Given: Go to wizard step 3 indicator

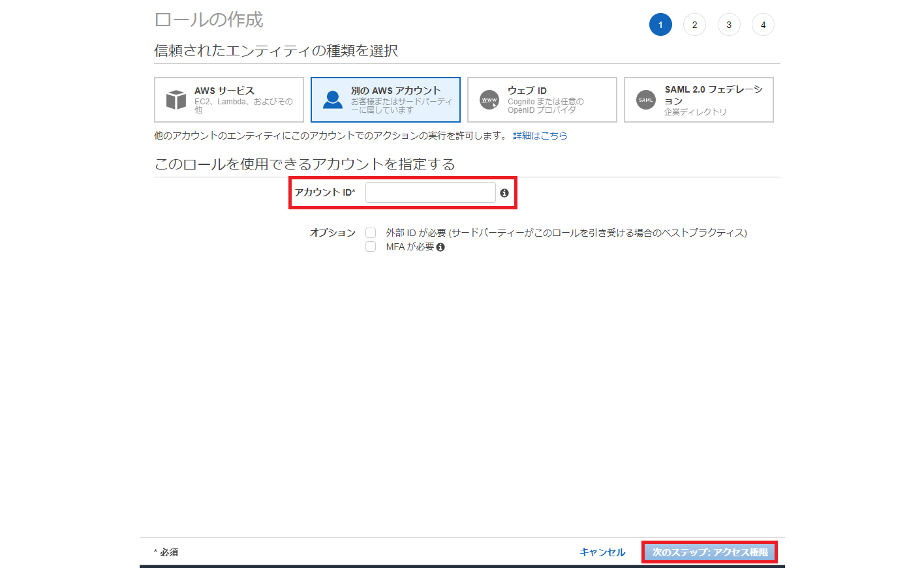Looking at the screenshot, I should click(x=729, y=25).
